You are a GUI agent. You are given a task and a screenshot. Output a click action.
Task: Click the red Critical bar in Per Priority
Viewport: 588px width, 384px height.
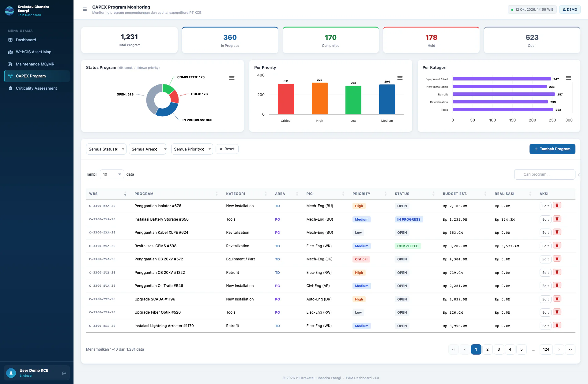pos(286,99)
